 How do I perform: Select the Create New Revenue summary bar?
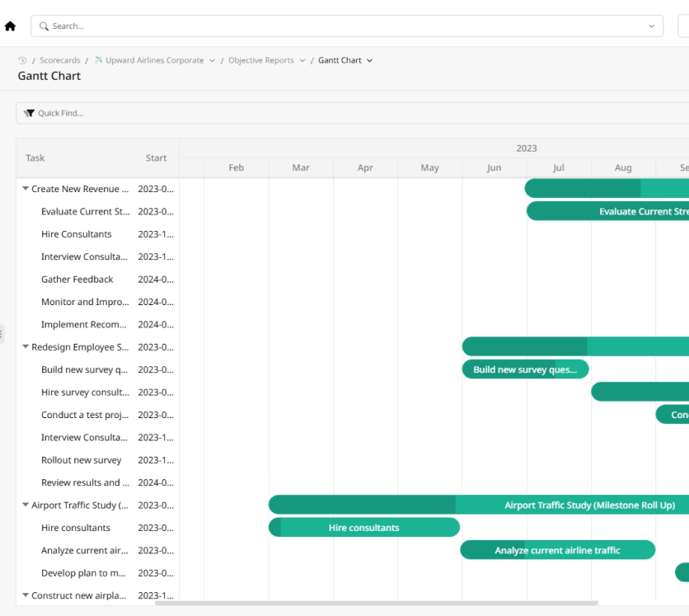tap(607, 189)
